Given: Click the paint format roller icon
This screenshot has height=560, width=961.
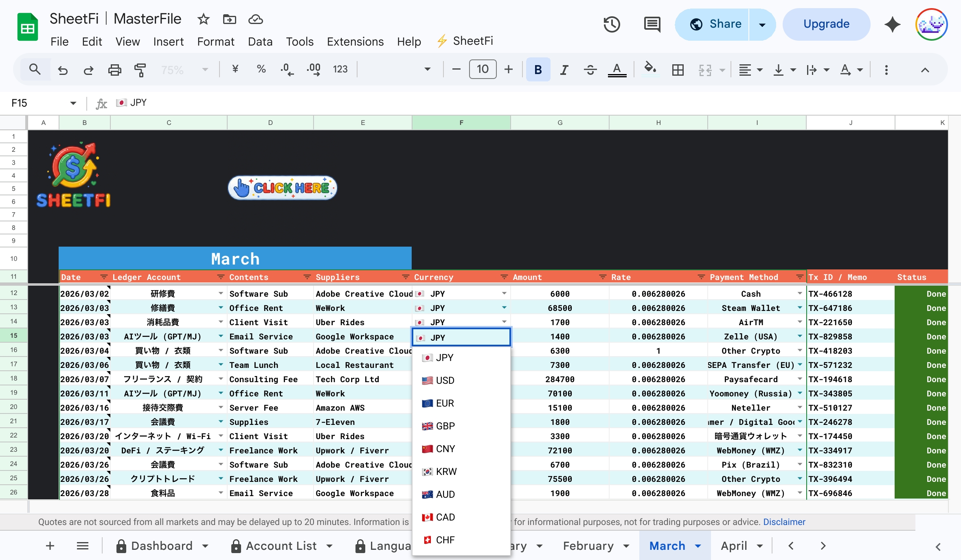Looking at the screenshot, I should click(140, 70).
